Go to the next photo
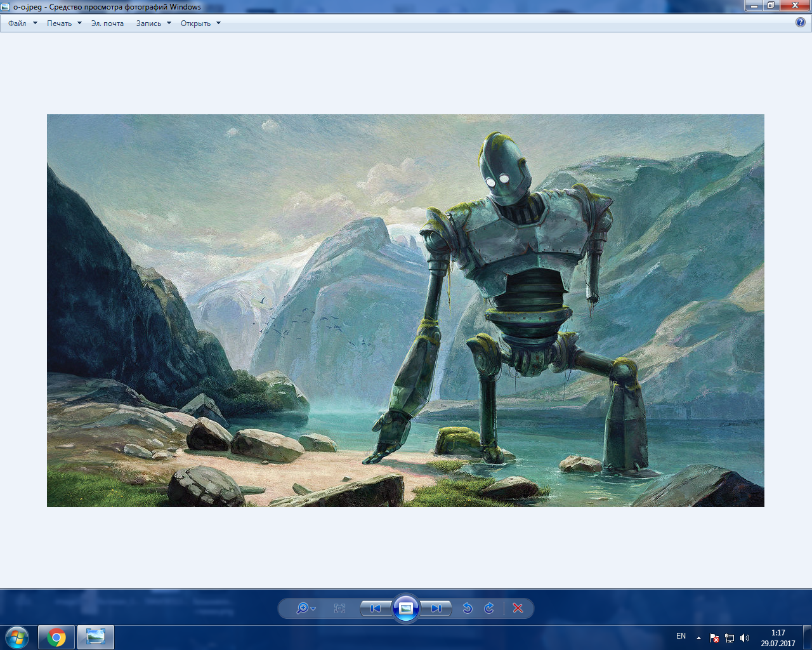Image resolution: width=812 pixels, height=650 pixels. pyautogui.click(x=436, y=608)
